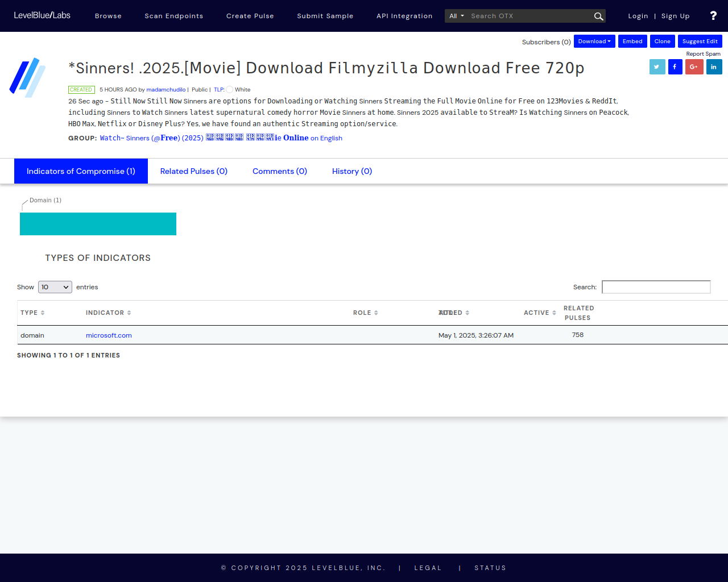Image resolution: width=728 pixels, height=582 pixels.
Task: Click the table Search input field
Action: pos(656,287)
